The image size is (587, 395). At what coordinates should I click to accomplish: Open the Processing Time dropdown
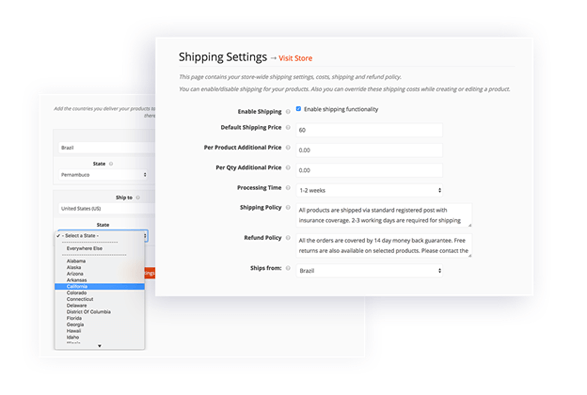369,190
